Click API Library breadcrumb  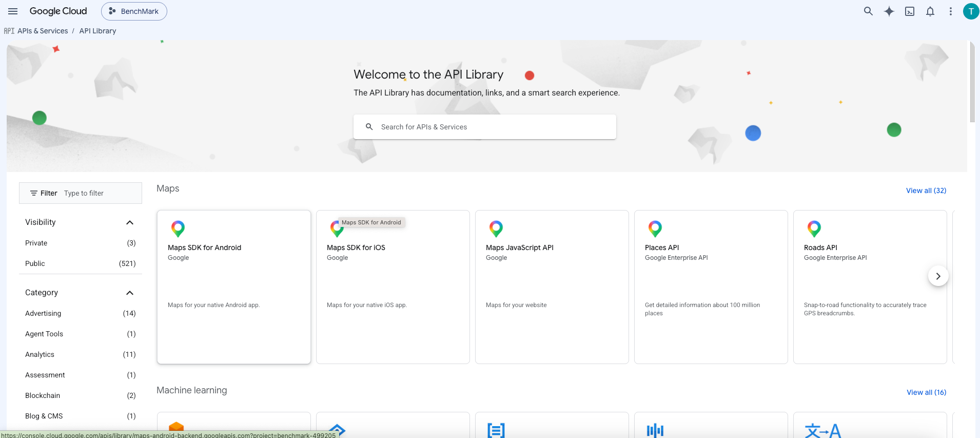coord(97,31)
